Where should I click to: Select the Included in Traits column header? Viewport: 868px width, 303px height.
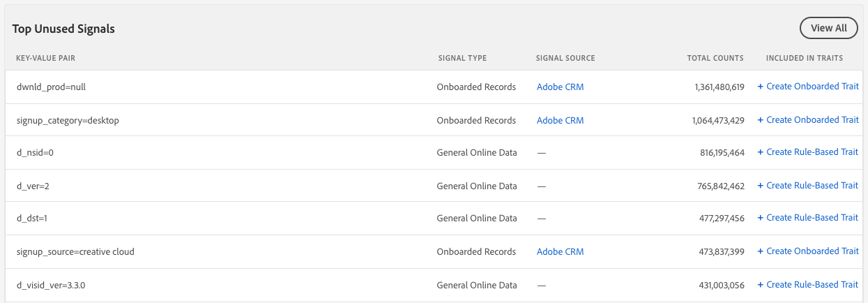(804, 58)
